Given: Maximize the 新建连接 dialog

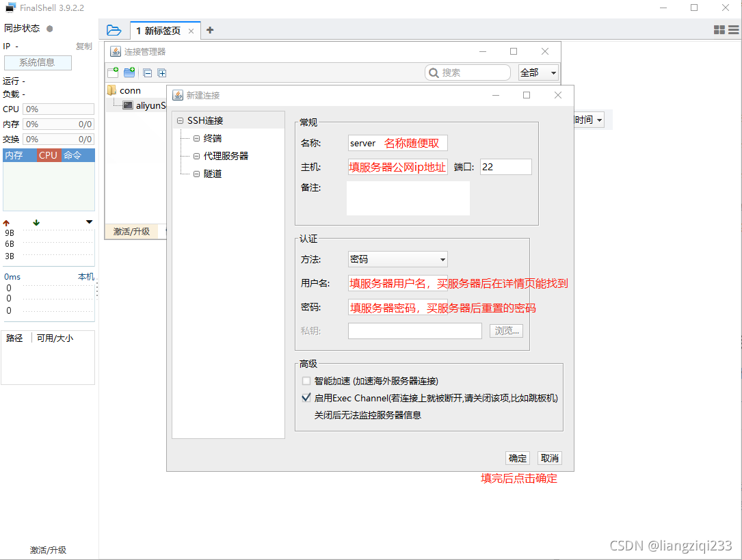Looking at the screenshot, I should pyautogui.click(x=526, y=95).
